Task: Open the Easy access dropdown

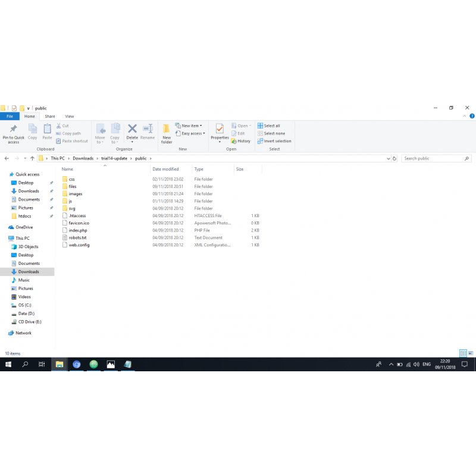Action: tap(190, 133)
